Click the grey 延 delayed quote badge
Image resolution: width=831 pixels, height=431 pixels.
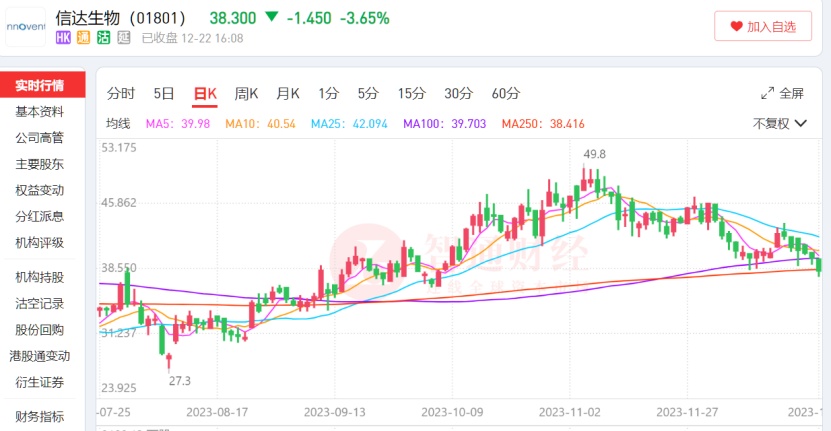[123, 38]
